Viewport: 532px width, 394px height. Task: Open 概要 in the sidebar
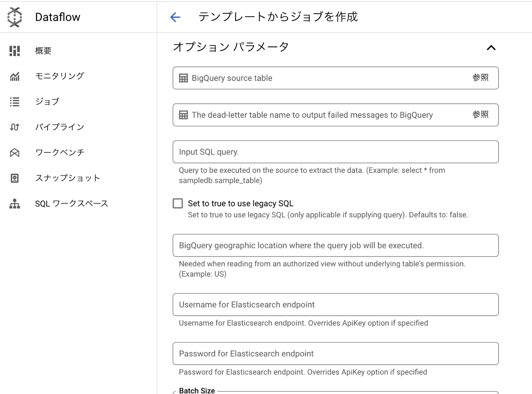(x=78, y=51)
